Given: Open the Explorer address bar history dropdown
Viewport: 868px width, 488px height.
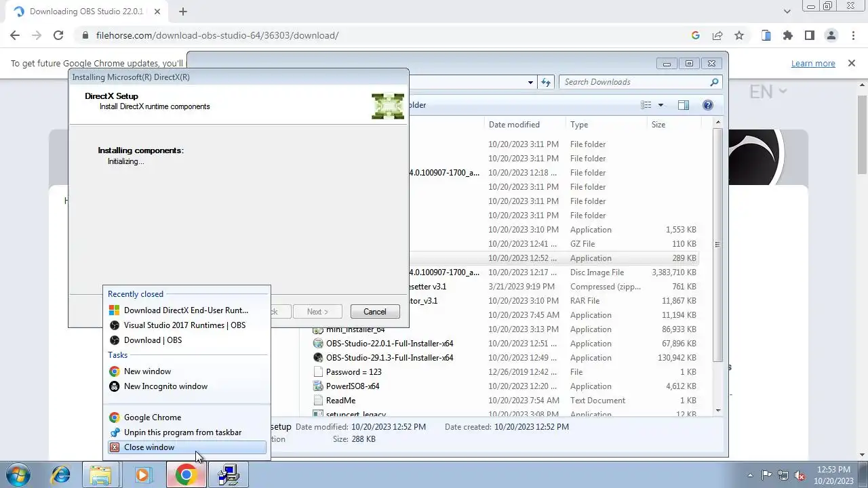Looking at the screenshot, I should [530, 82].
